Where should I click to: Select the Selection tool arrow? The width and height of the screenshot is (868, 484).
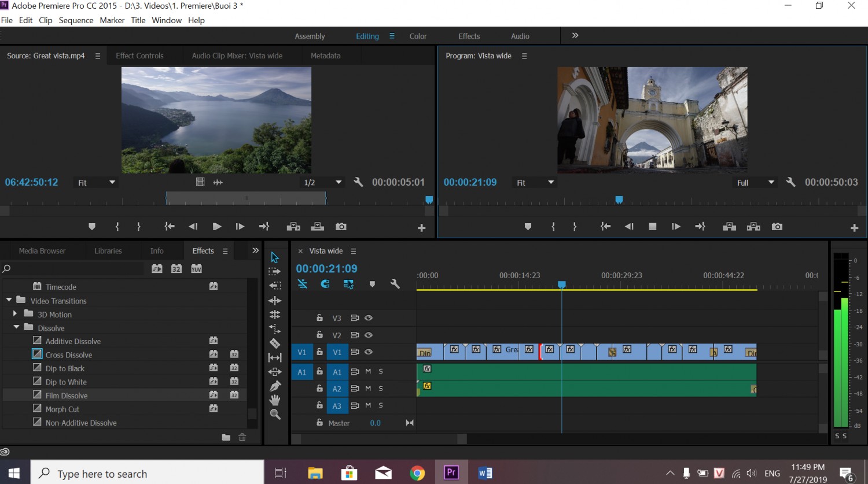275,257
